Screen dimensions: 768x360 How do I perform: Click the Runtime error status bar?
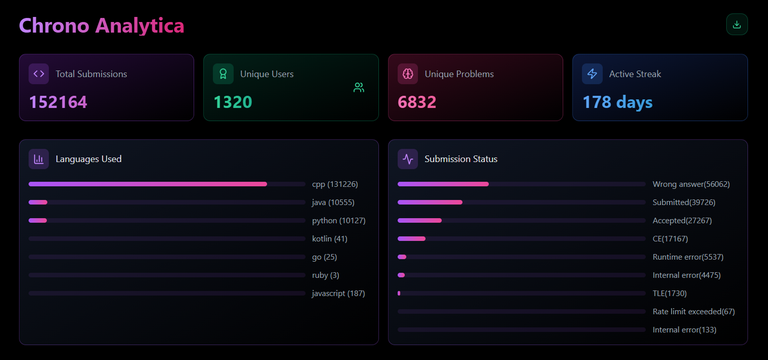522,257
